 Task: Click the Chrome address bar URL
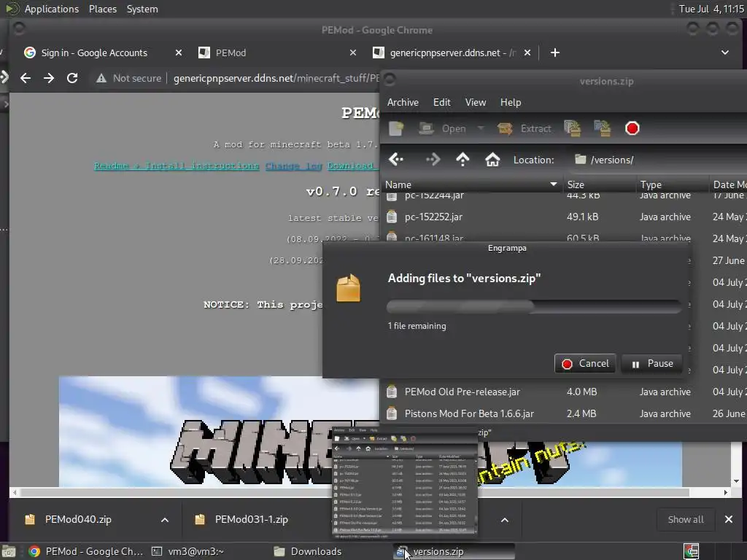coord(276,78)
